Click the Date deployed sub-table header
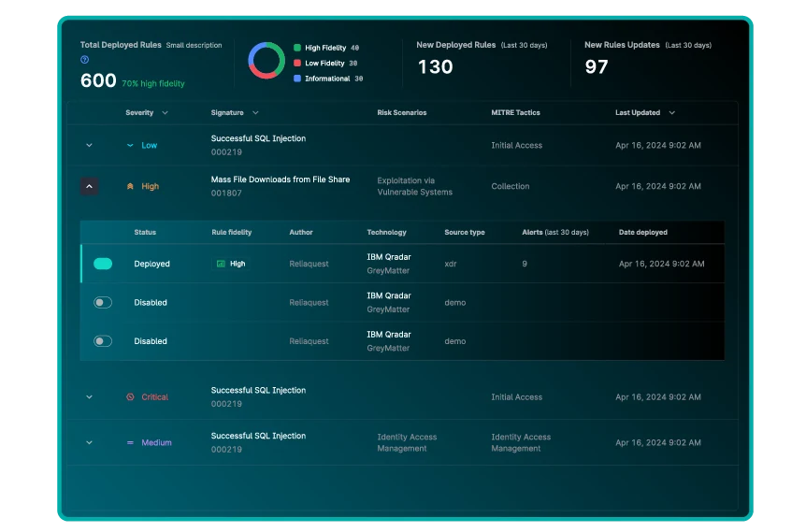 [x=643, y=232]
